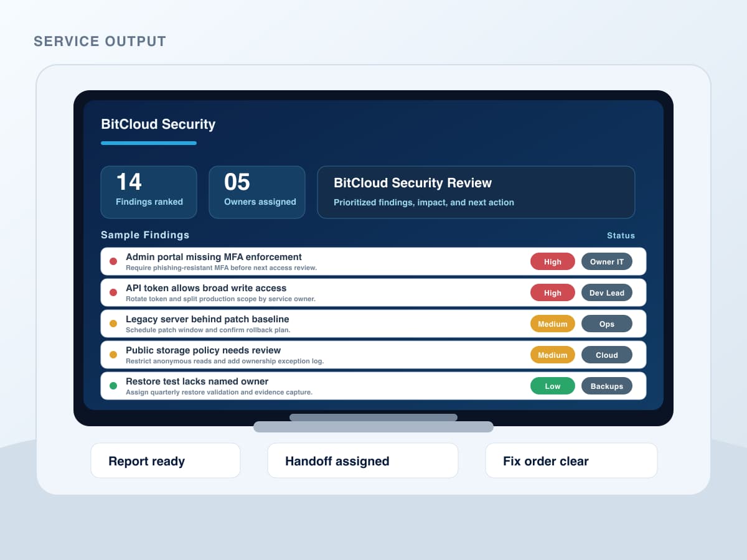Toggle the High badge on Admin portal finding
Image resolution: width=747 pixels, height=560 pixels.
(x=553, y=261)
